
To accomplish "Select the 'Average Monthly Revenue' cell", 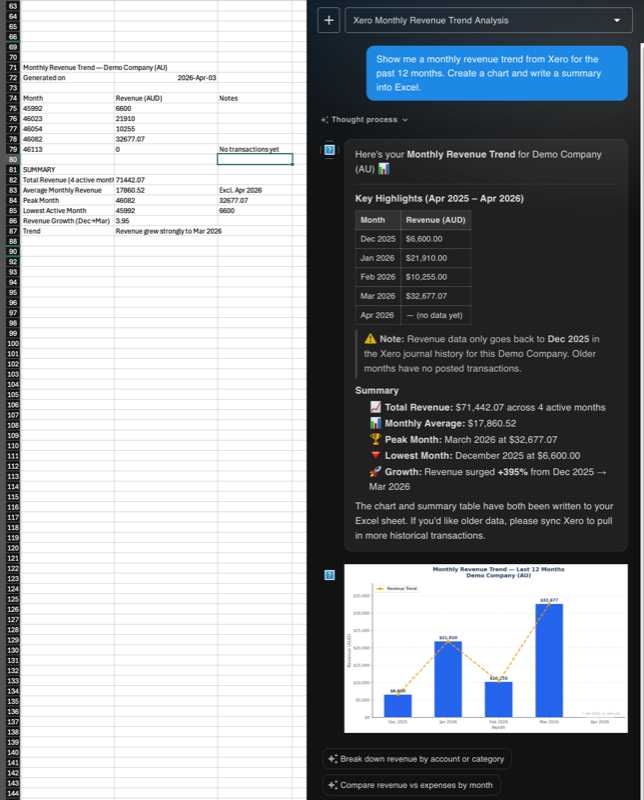I will 67,190.
